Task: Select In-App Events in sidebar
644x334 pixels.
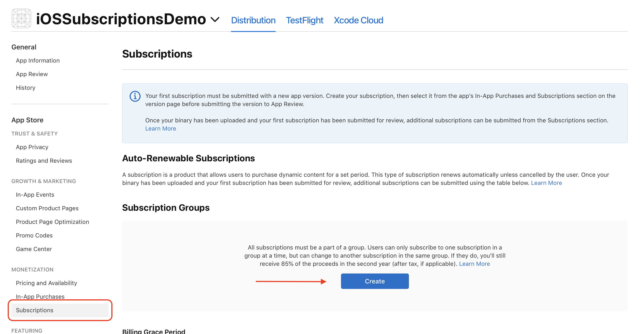Action: [x=35, y=195]
